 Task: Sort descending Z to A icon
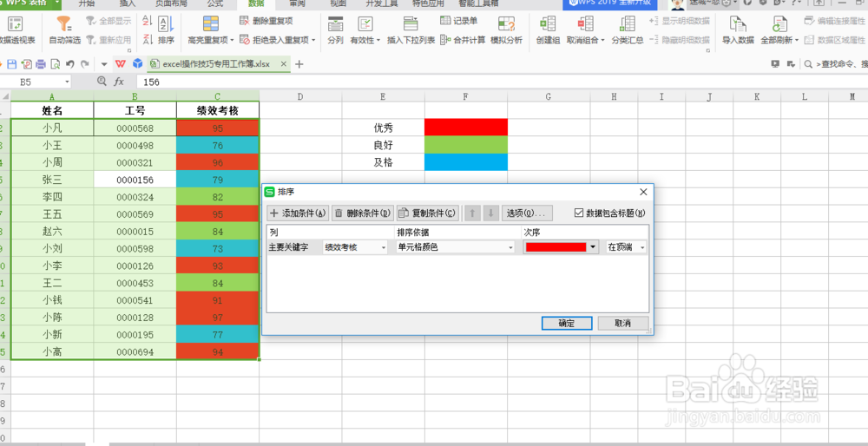pyautogui.click(x=147, y=39)
